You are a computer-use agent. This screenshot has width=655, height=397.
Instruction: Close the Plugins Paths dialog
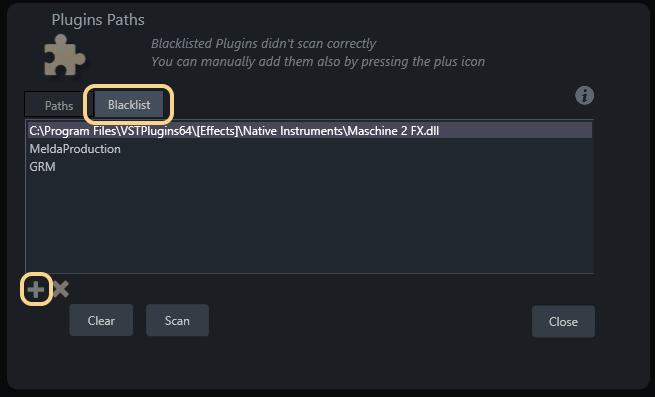tap(563, 322)
